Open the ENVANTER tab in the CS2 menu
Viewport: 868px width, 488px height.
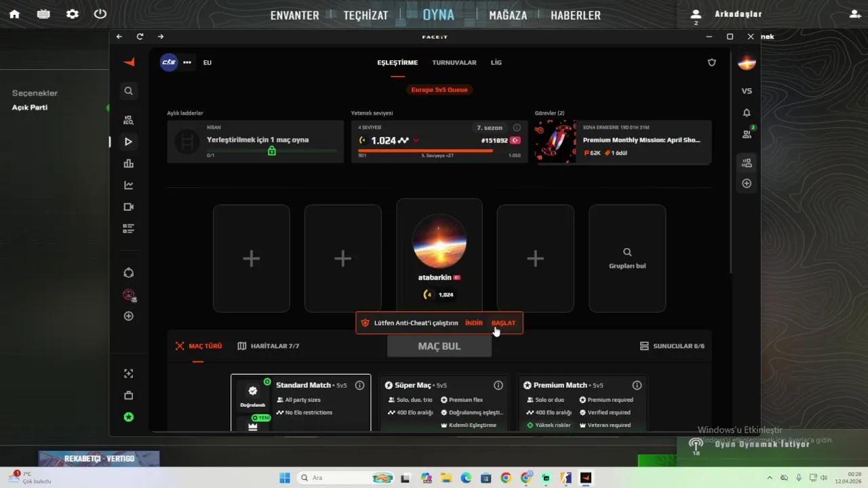click(294, 15)
